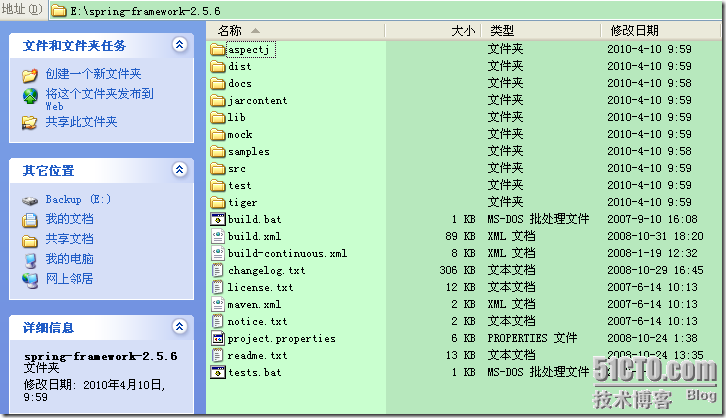Click the maven.xml file icon
The width and height of the screenshot is (726, 418).
[x=218, y=304]
